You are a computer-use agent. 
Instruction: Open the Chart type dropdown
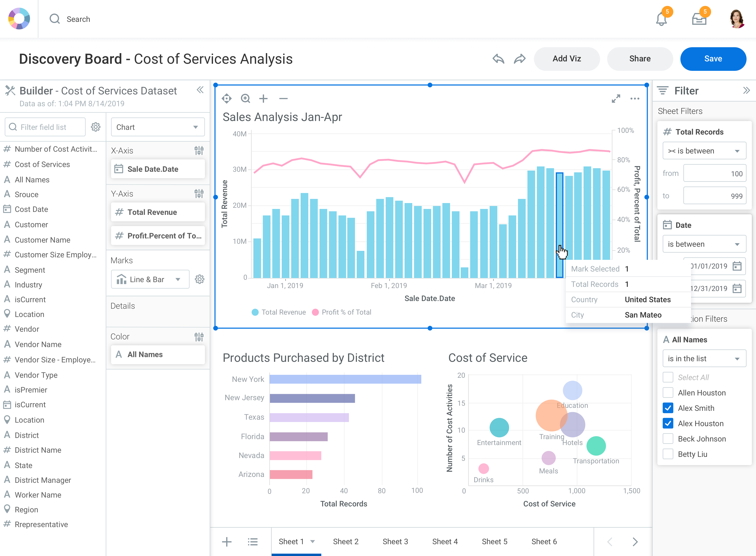[x=157, y=127]
